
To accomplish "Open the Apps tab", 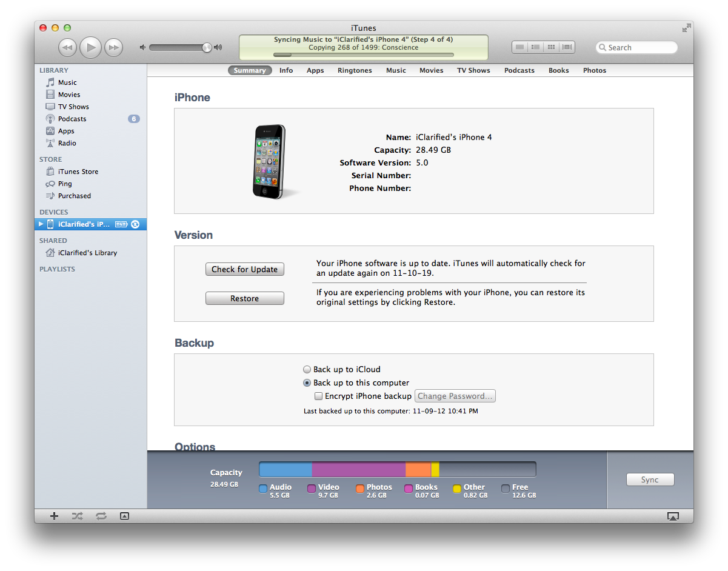I will 315,70.
